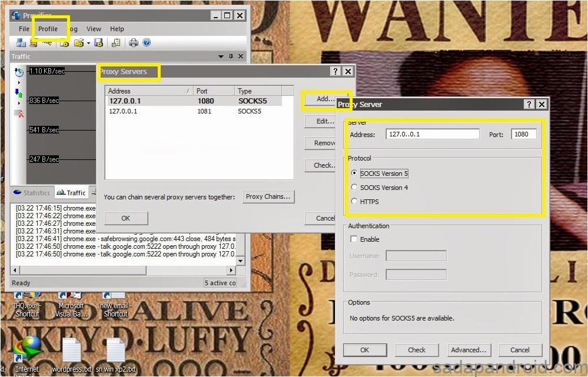Viewport: 588px width, 377px height.
Task: Click the blue Help question mark icon
Action: coord(147,43)
